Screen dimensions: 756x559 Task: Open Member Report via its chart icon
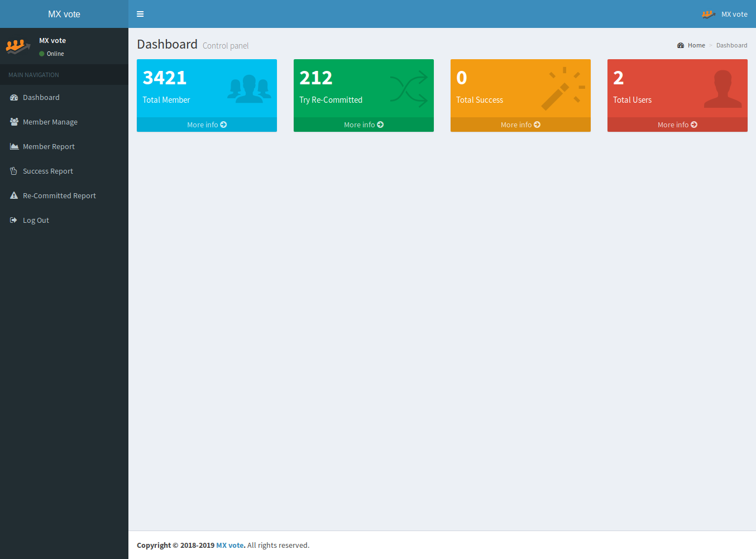coord(13,146)
